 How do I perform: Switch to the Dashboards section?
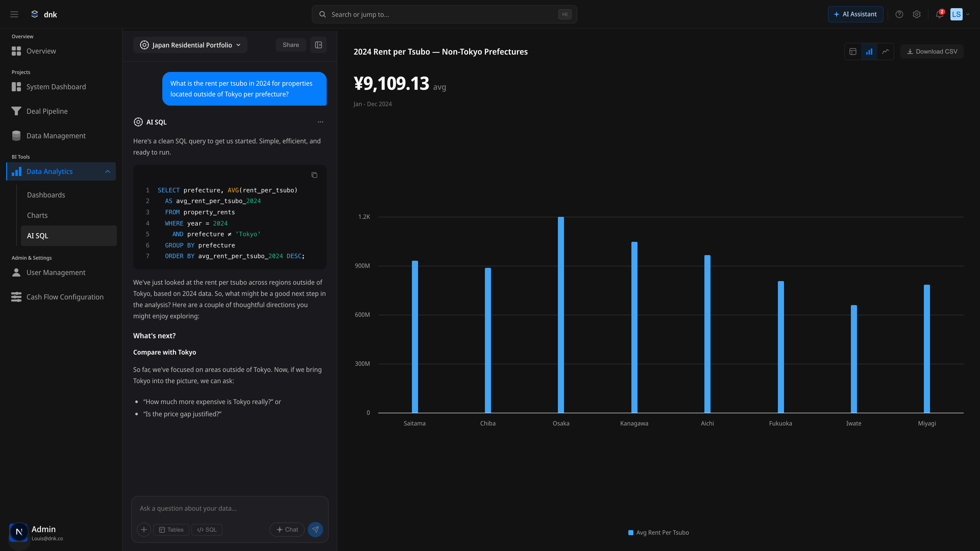click(46, 195)
